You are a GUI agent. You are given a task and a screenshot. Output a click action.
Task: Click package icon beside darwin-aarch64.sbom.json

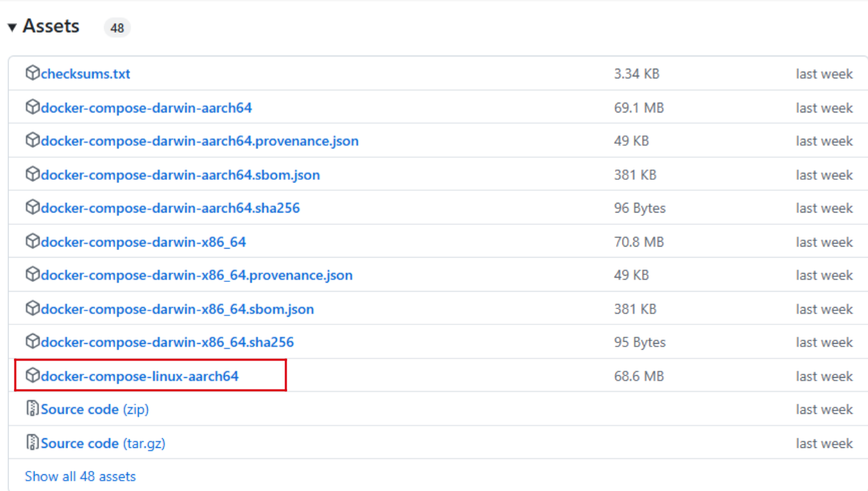(x=33, y=174)
